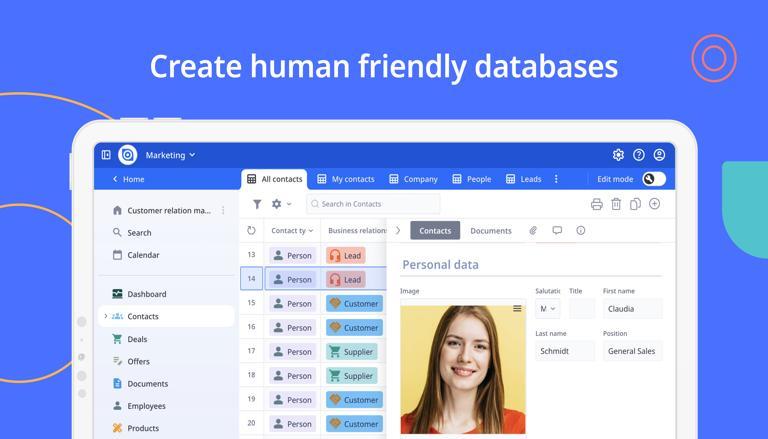
Task: Click the Search in Contacts field
Action: [373, 204]
